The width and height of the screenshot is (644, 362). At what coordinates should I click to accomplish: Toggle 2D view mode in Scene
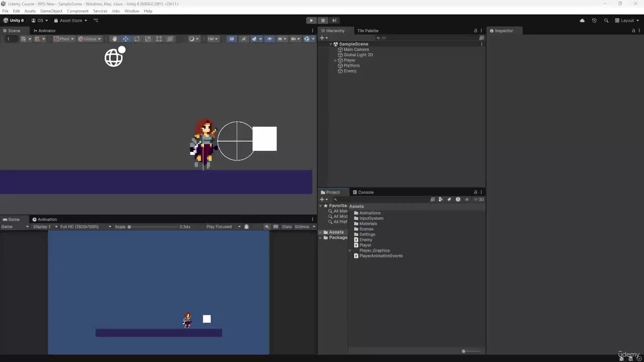tap(231, 39)
